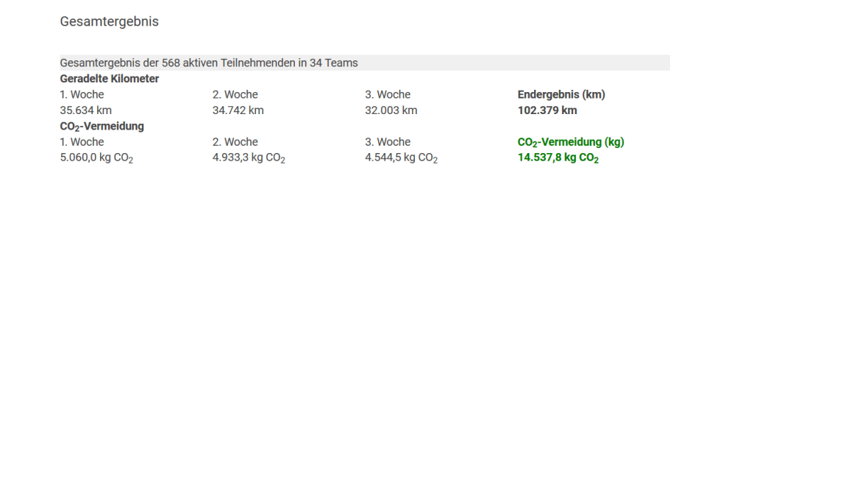Click the Endergebnis (km) heading
Screen dimensions: 868x488
(x=561, y=94)
